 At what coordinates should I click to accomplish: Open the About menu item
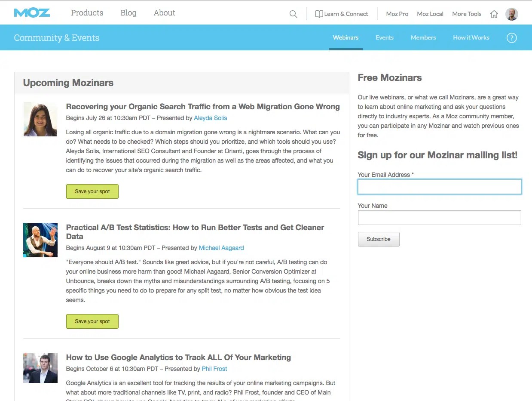point(165,13)
